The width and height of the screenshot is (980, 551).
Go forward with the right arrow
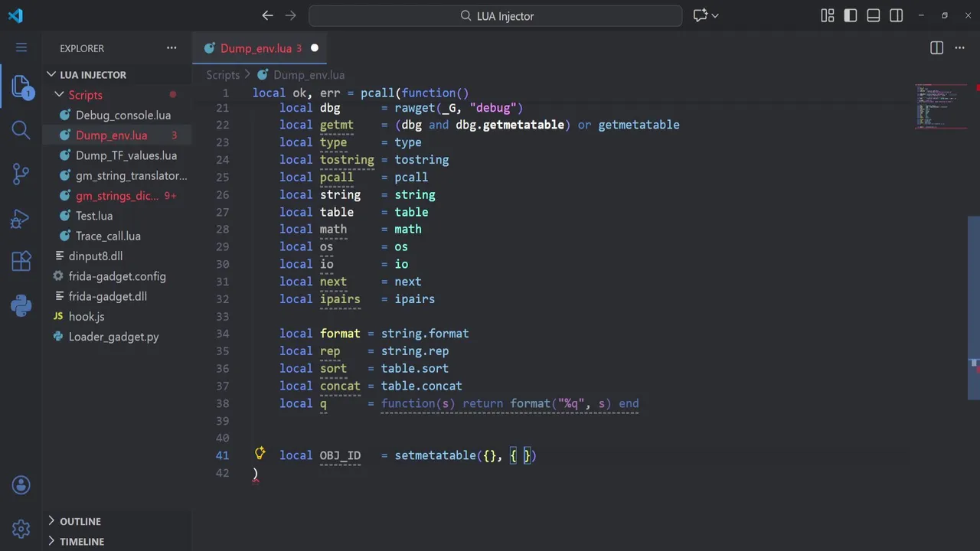coord(290,15)
